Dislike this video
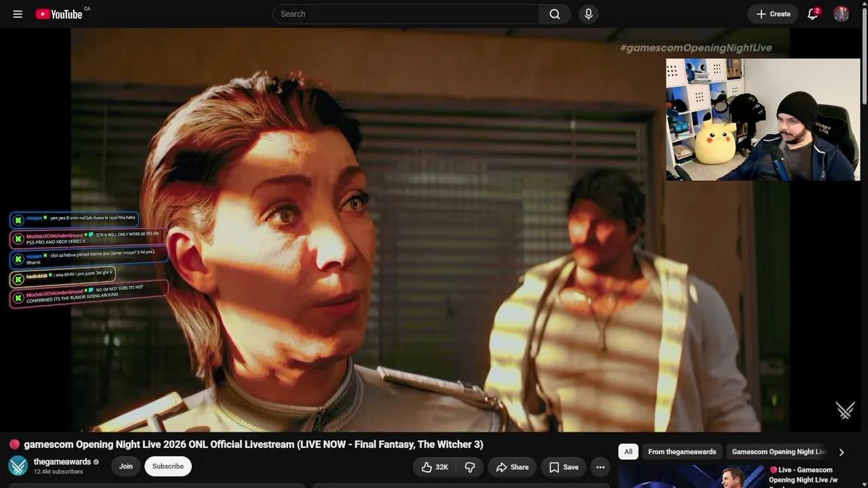Screen dimensions: 868x488 [470, 467]
